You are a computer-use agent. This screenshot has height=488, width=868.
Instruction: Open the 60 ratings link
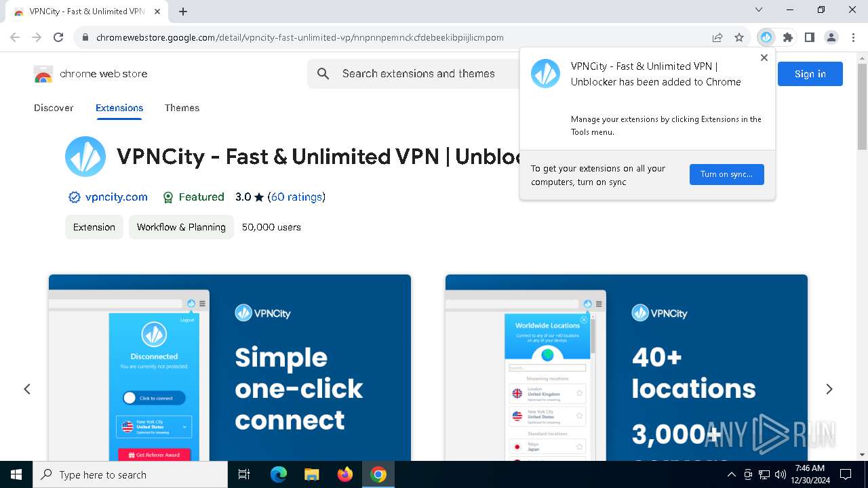[296, 197]
